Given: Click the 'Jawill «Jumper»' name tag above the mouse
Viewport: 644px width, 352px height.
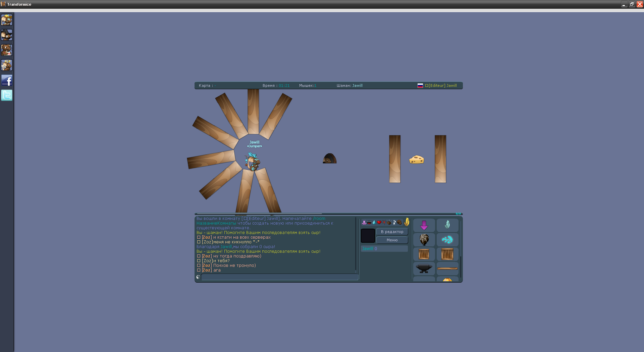Looking at the screenshot, I should 255,144.
